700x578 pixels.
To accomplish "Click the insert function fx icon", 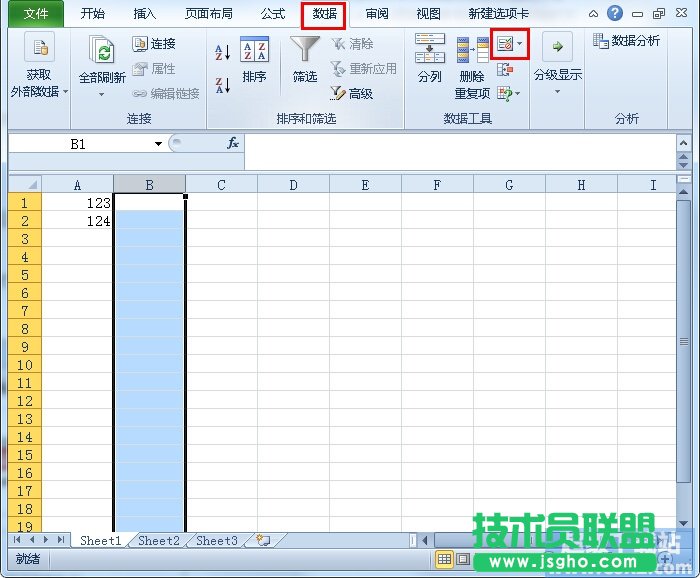I will point(233,143).
